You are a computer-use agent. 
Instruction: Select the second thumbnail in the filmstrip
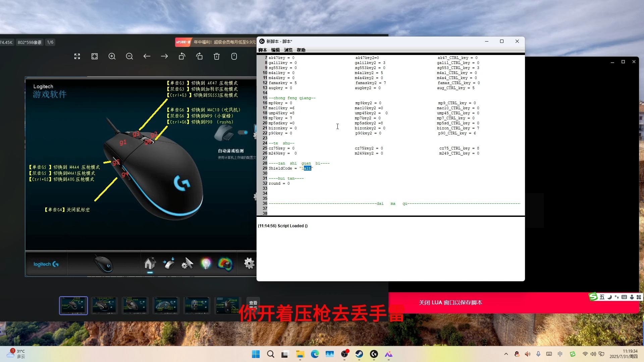(104, 305)
